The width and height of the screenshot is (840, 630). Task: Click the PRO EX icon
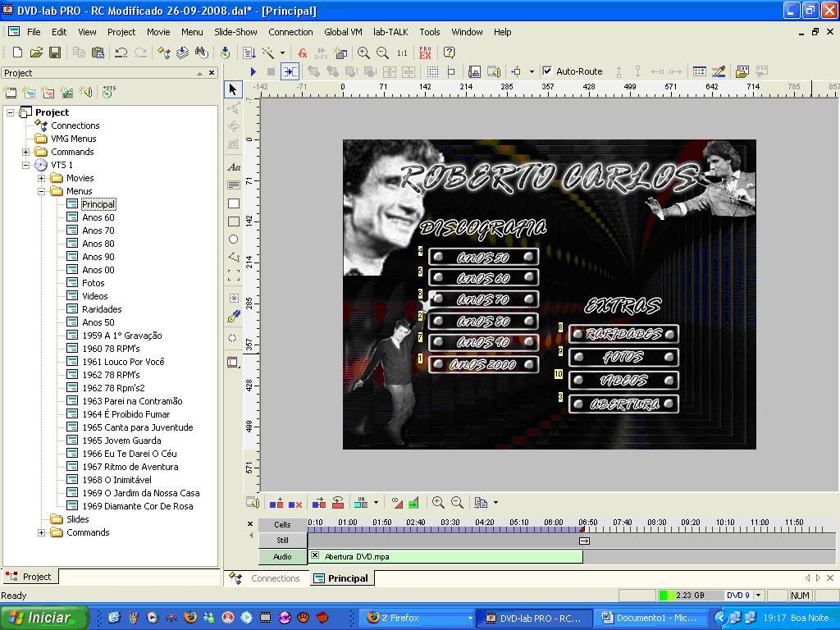[x=426, y=52]
